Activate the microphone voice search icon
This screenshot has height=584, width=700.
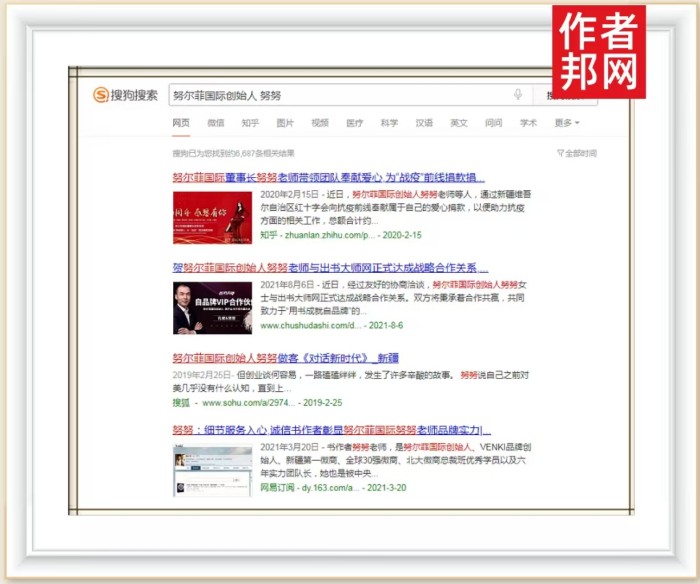(x=517, y=95)
